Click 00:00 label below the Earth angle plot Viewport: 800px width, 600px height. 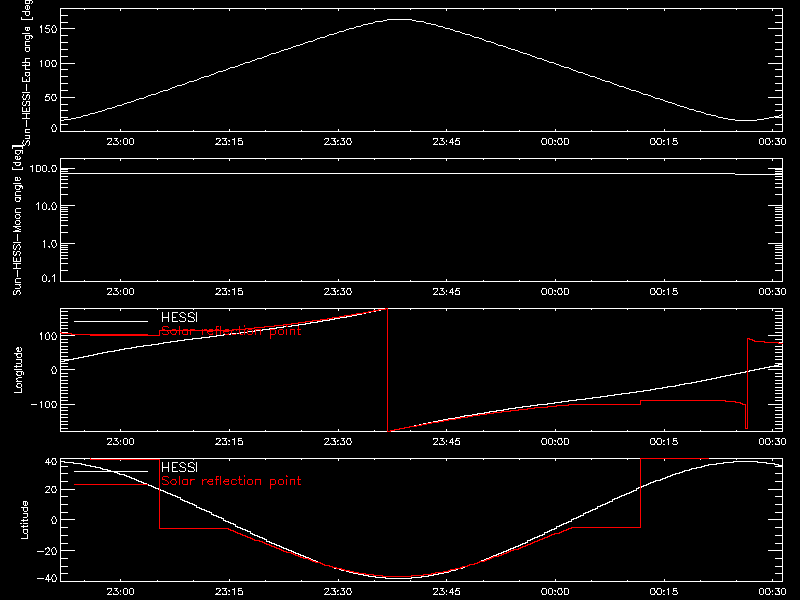(555, 142)
